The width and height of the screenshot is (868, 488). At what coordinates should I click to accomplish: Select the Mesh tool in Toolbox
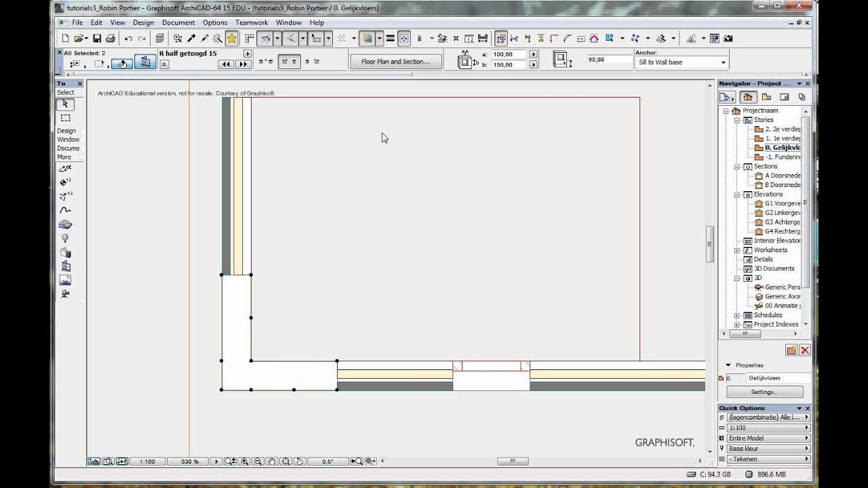pos(65,224)
